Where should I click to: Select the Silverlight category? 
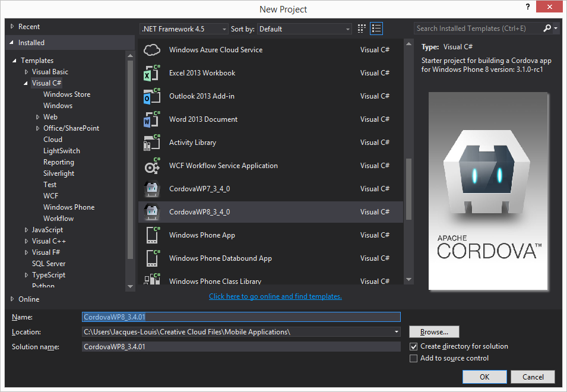[x=59, y=173]
